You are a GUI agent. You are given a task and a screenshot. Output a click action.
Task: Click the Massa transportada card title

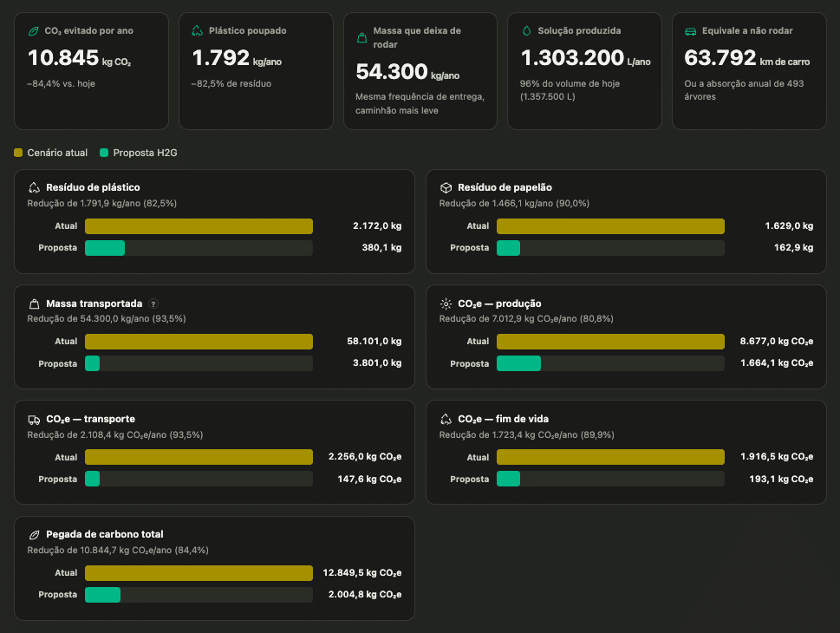coord(94,303)
